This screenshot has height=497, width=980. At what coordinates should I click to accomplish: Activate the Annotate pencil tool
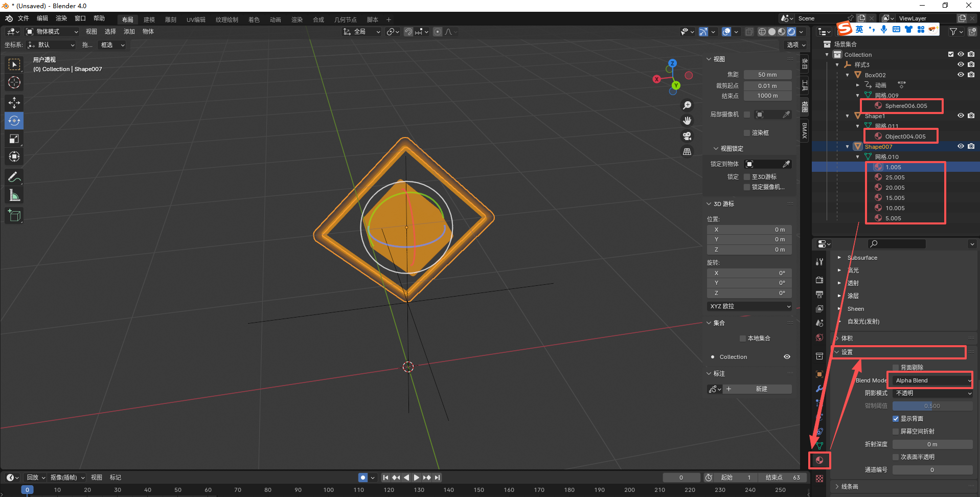(14, 177)
